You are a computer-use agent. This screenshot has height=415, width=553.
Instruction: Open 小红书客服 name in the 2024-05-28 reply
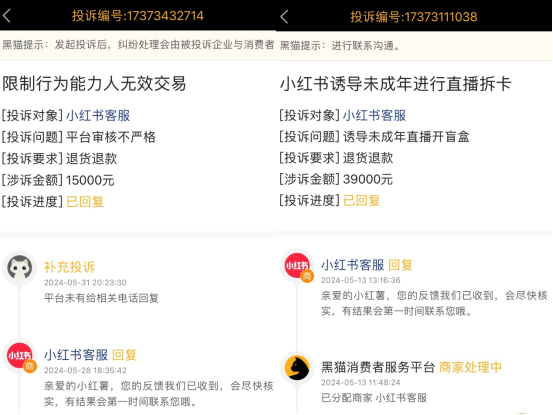point(76,355)
